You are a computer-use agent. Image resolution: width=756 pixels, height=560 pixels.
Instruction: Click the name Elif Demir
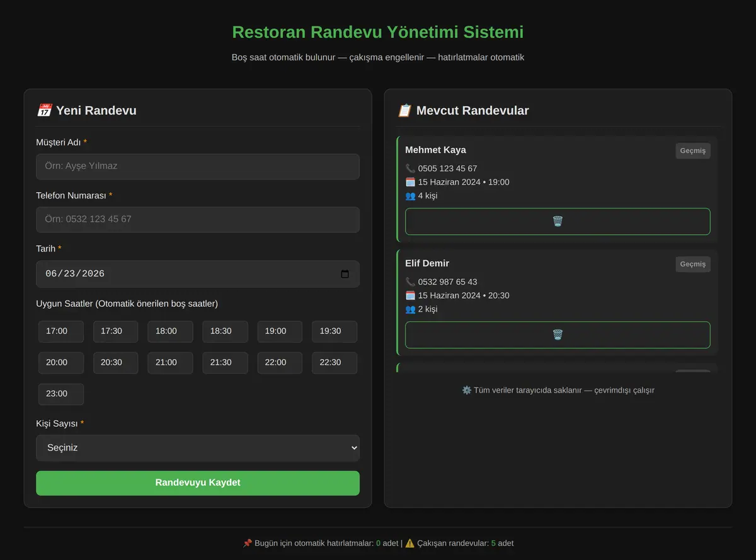click(427, 263)
